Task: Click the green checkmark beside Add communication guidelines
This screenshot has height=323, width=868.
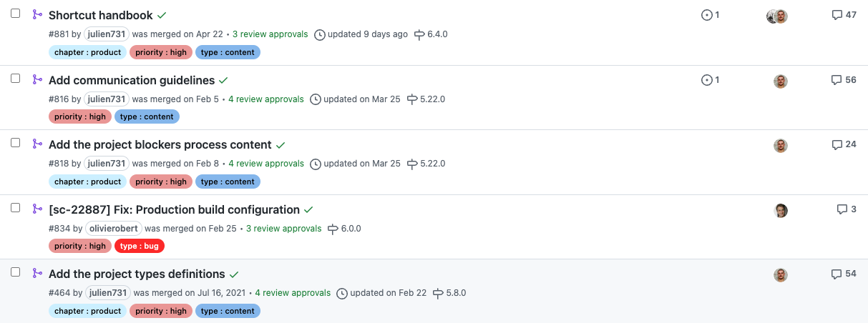Action: 223,80
